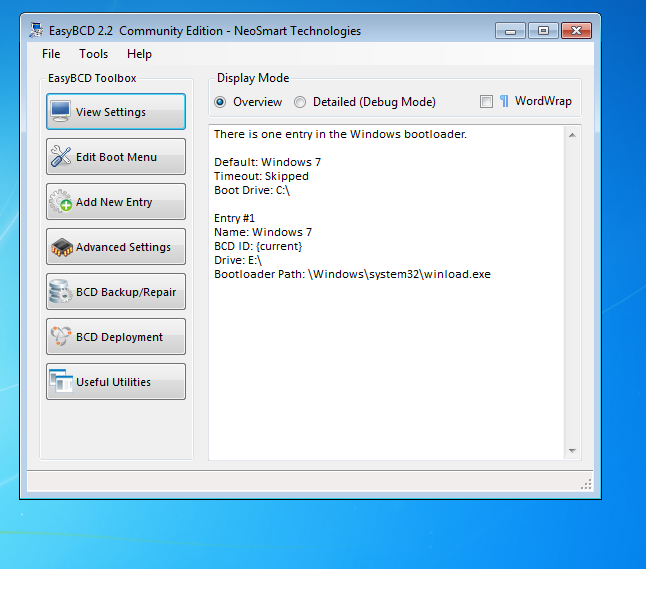
Task: Click the 'Timeout: Skipped' line
Action: (x=261, y=176)
